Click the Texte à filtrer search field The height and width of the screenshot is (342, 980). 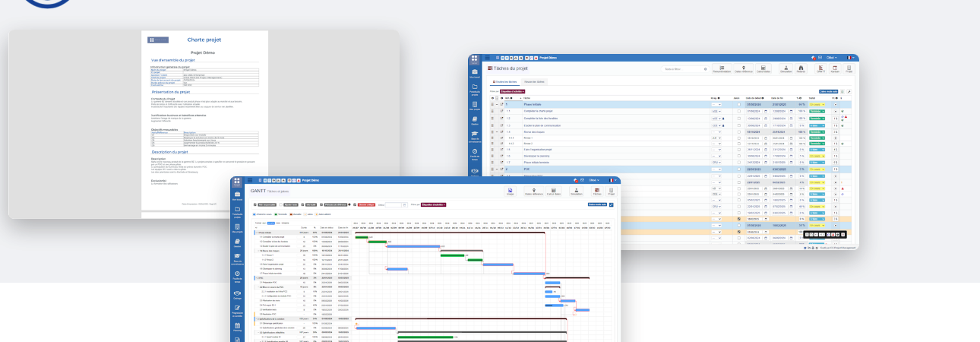684,68
